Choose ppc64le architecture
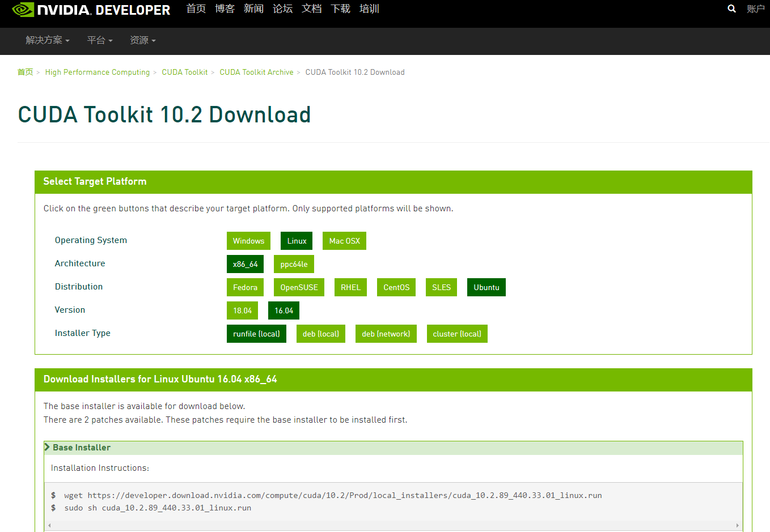The width and height of the screenshot is (770, 532). (294, 264)
